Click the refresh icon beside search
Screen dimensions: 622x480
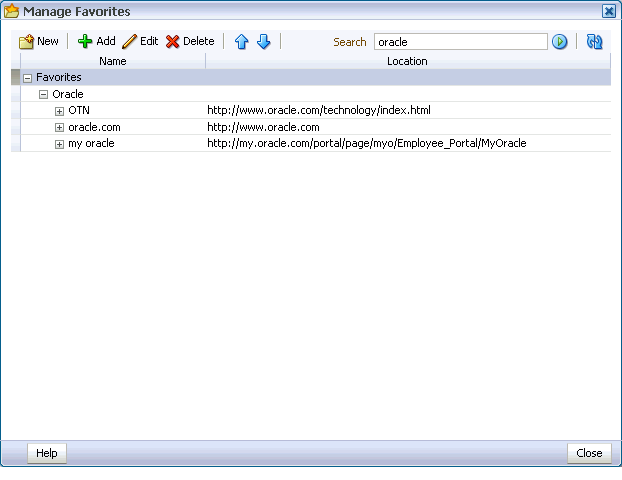(595, 42)
